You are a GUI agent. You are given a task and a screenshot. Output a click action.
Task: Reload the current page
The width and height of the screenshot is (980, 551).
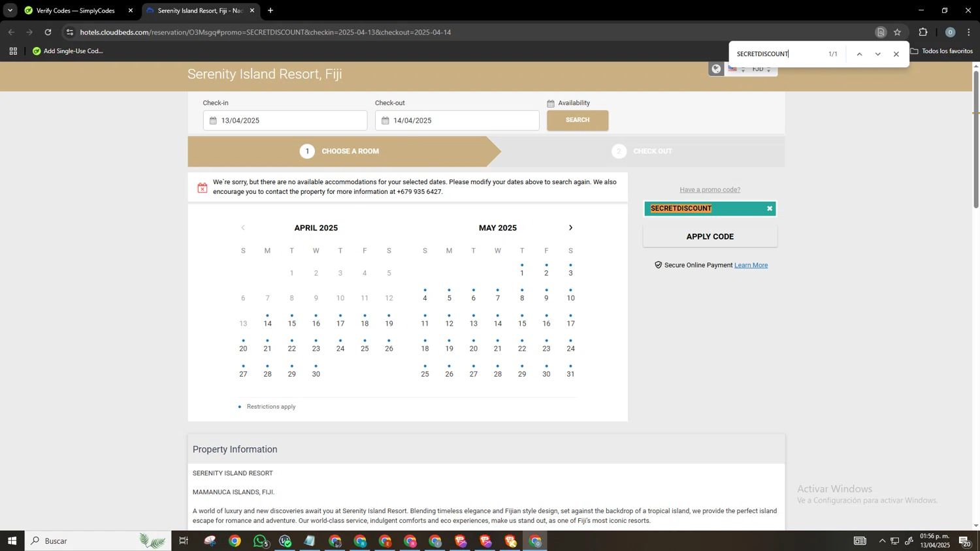[48, 32]
